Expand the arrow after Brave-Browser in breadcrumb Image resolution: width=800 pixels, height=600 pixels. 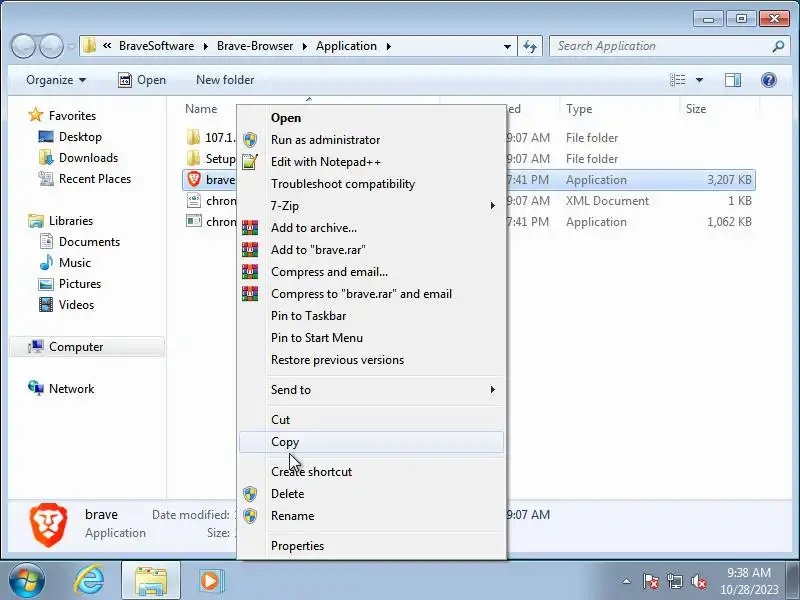tap(305, 46)
